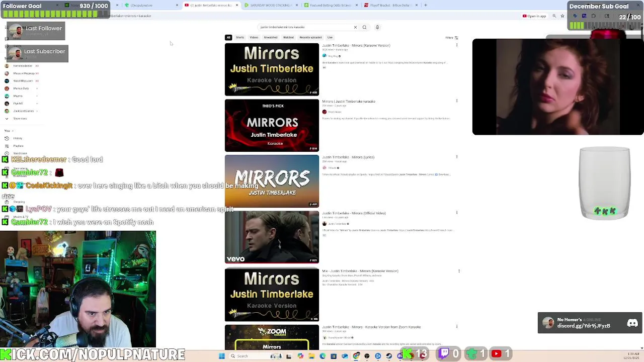Click the YouTube search magnifier icon
The image size is (644, 362).
click(364, 27)
